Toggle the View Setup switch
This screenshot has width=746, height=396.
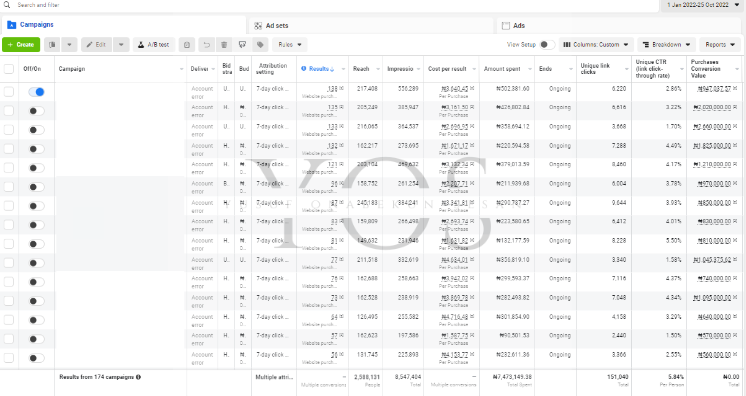point(547,45)
